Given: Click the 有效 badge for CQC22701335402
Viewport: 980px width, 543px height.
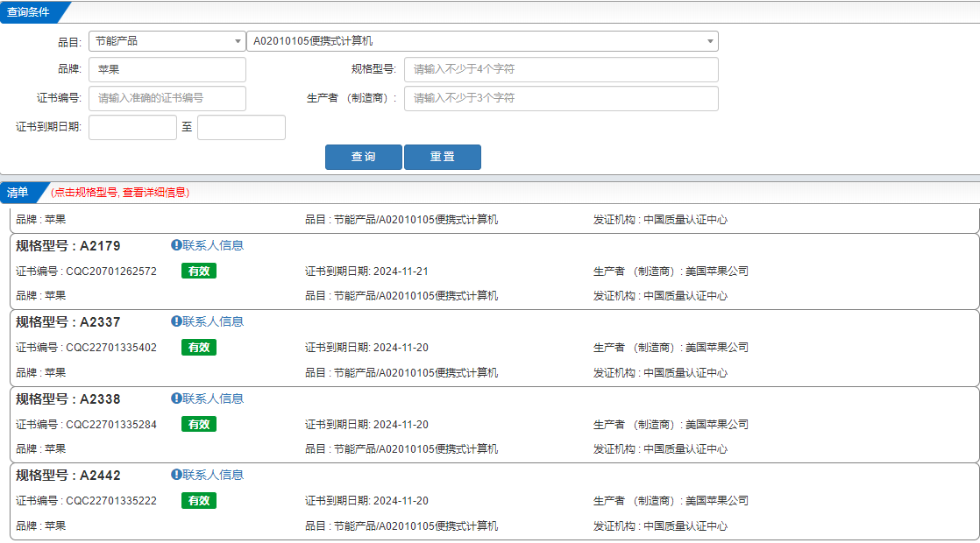Looking at the screenshot, I should point(199,348).
